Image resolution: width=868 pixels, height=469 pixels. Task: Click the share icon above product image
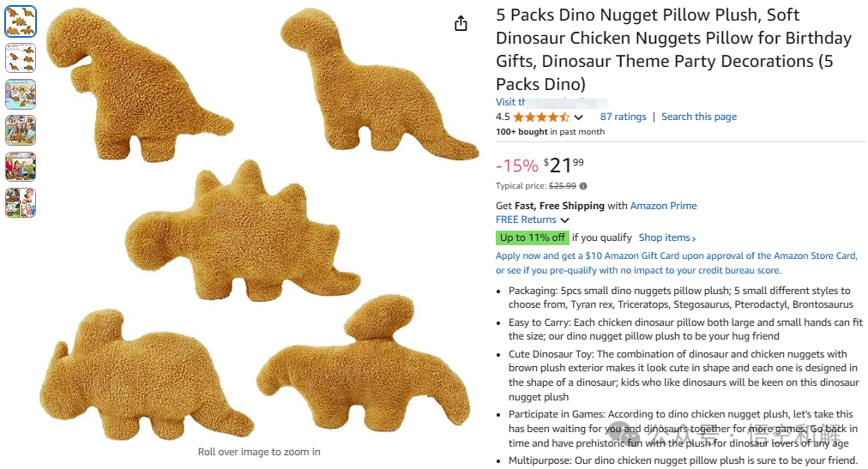pos(461,23)
